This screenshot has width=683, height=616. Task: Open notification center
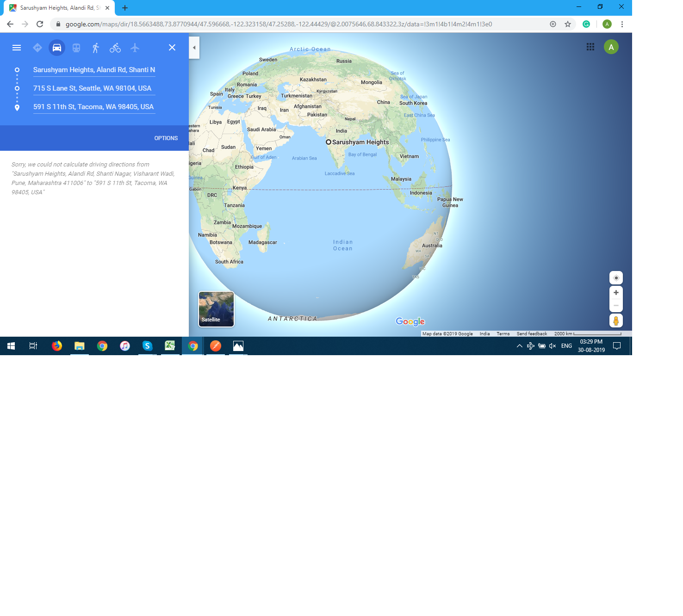pyautogui.click(x=617, y=346)
